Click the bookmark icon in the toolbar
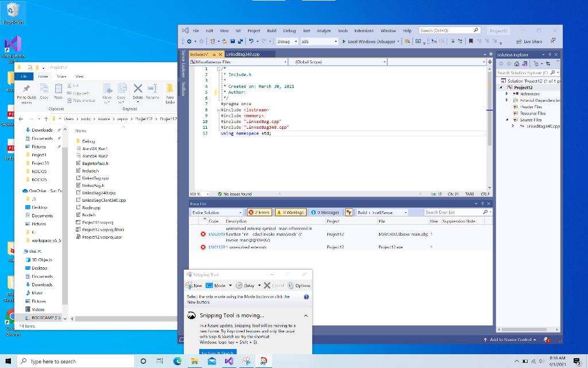This screenshot has height=368, width=588. (x=471, y=41)
